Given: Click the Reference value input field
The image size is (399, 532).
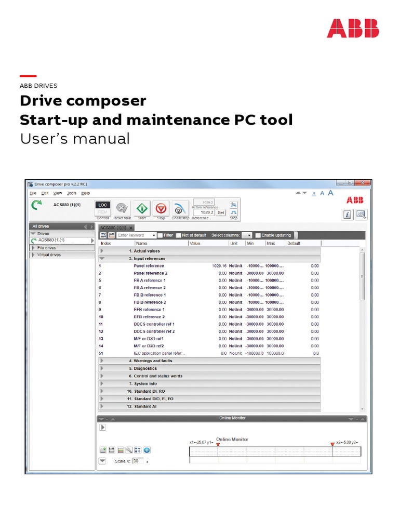Looking at the screenshot, I should pos(204,212).
